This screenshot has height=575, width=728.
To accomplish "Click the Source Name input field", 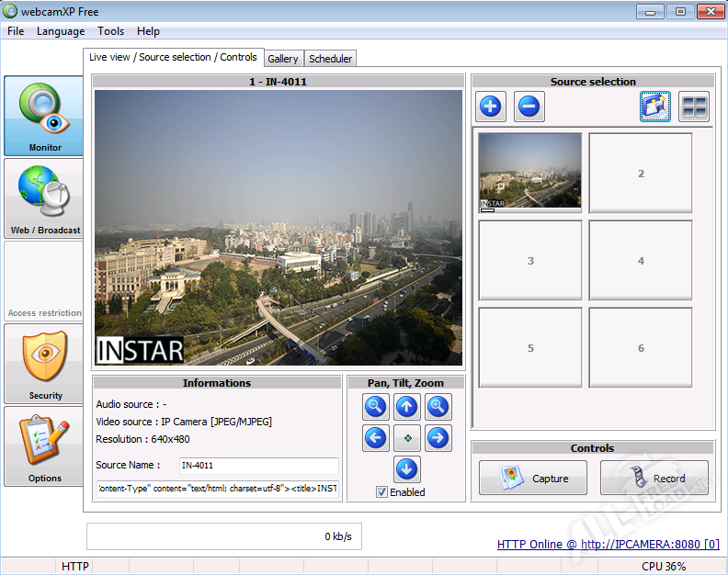I will tap(258, 466).
